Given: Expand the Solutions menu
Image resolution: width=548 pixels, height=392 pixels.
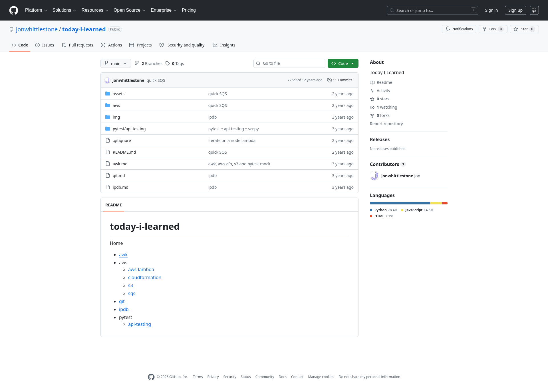Looking at the screenshot, I should (x=64, y=10).
